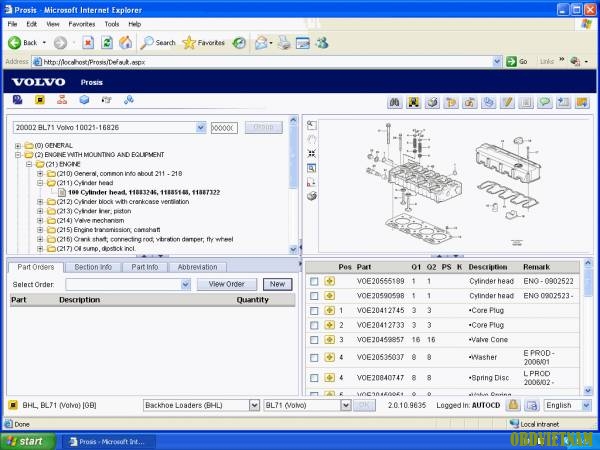Click the fit-to-window arrows icon beside diagram

tap(311, 154)
